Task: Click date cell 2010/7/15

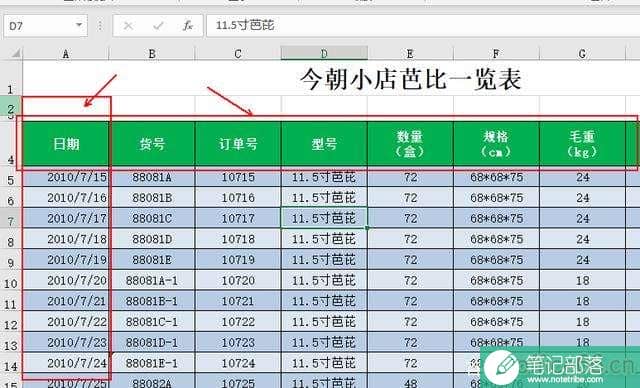Action: [x=66, y=177]
